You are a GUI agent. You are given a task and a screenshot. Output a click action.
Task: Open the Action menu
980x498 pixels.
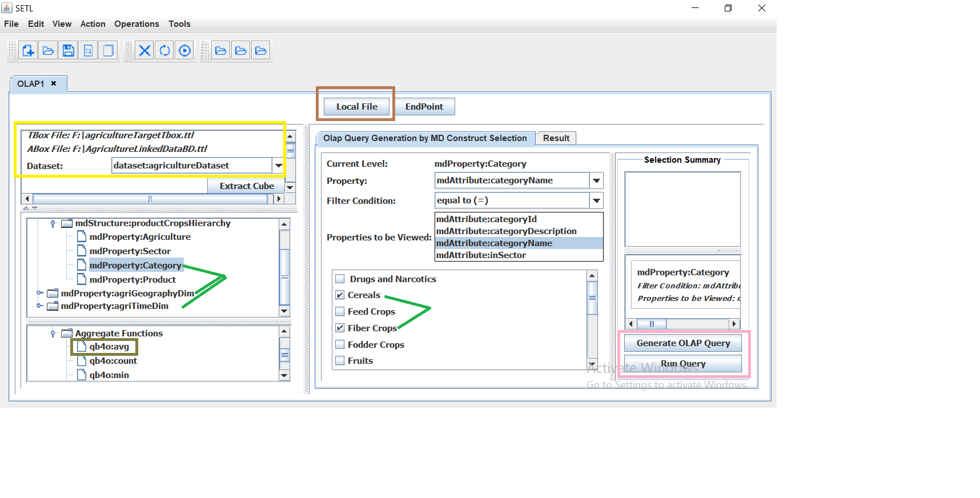pos(93,24)
